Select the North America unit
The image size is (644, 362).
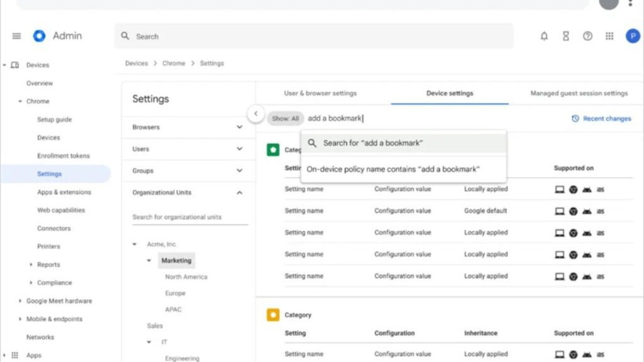pyautogui.click(x=186, y=277)
